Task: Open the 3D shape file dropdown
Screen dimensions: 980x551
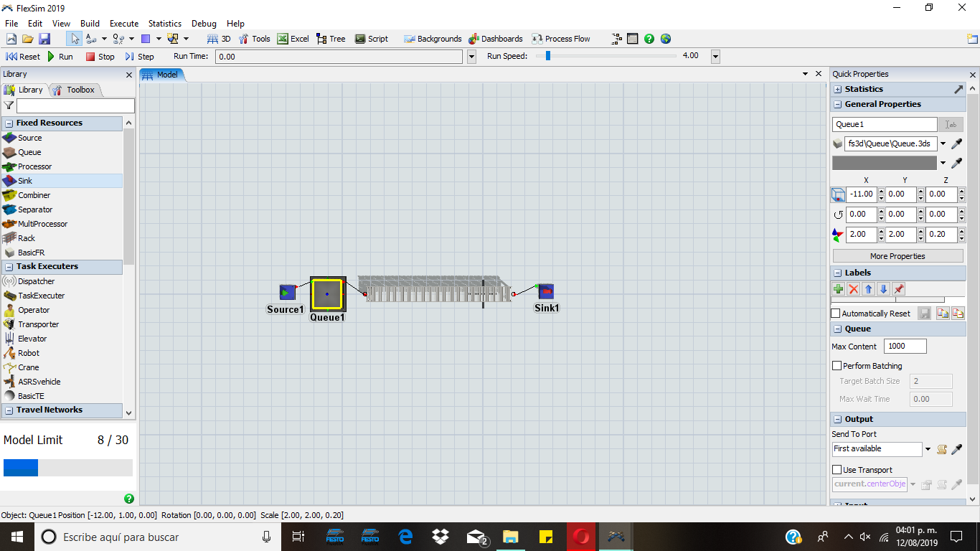Action: coord(943,144)
